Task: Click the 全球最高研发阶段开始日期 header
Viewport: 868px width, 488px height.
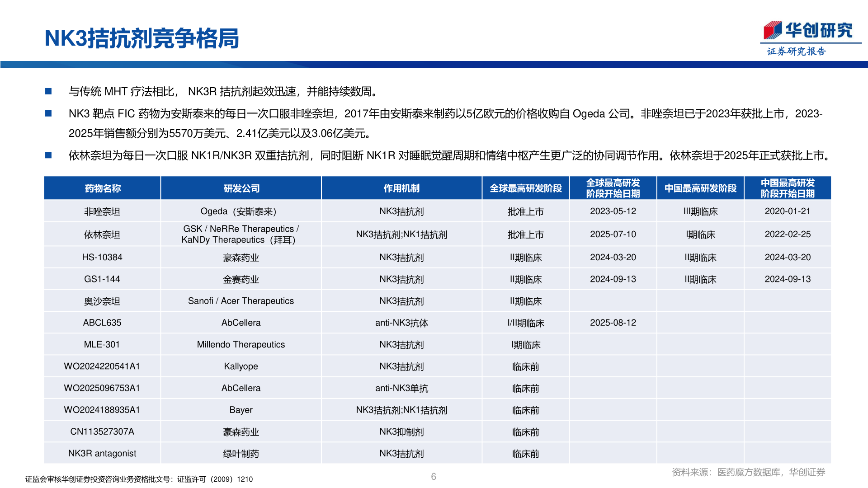Action: pyautogui.click(x=613, y=188)
